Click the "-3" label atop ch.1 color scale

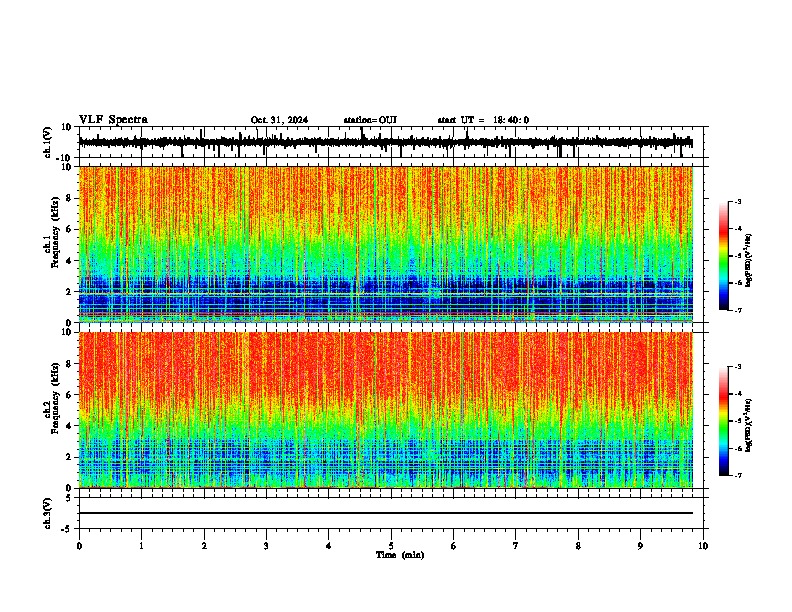point(737,201)
